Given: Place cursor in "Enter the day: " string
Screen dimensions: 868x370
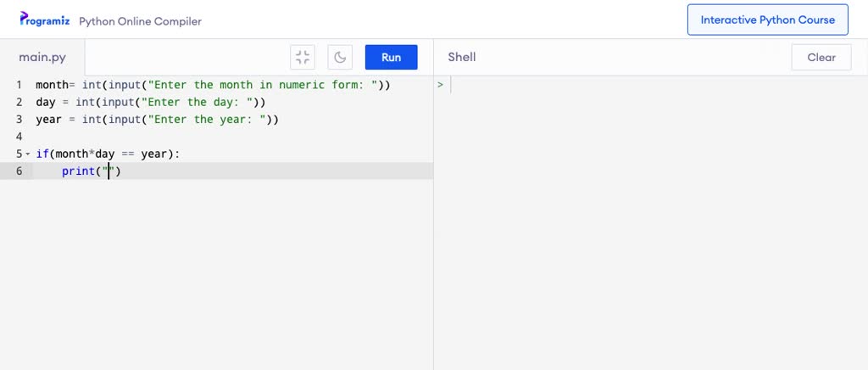Looking at the screenshot, I should pyautogui.click(x=198, y=102).
